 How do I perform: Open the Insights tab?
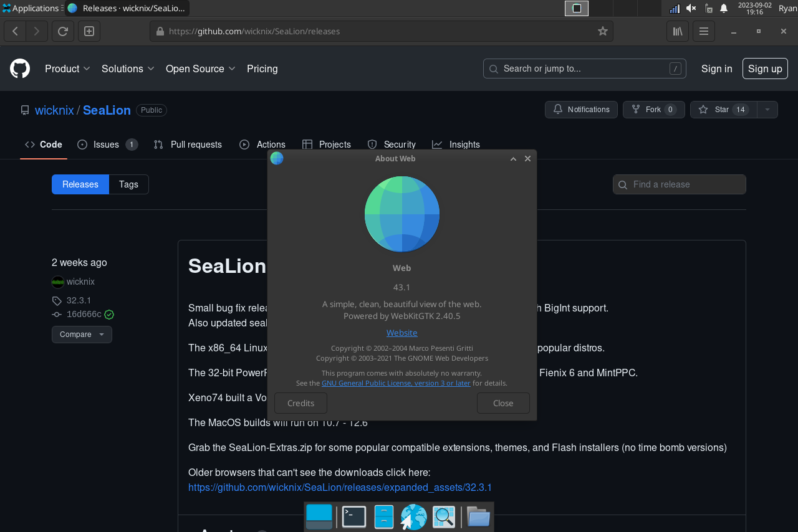[456, 145]
